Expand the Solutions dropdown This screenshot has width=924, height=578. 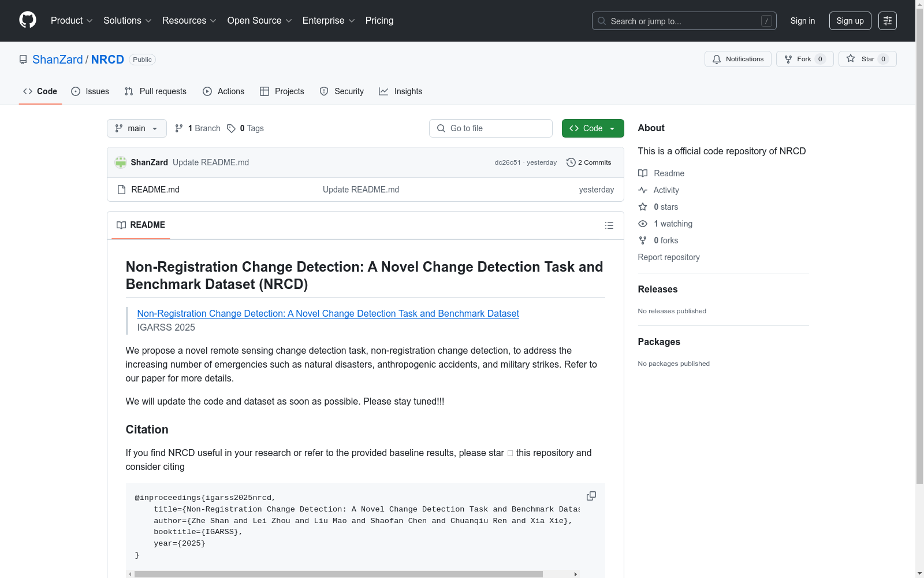pyautogui.click(x=127, y=20)
